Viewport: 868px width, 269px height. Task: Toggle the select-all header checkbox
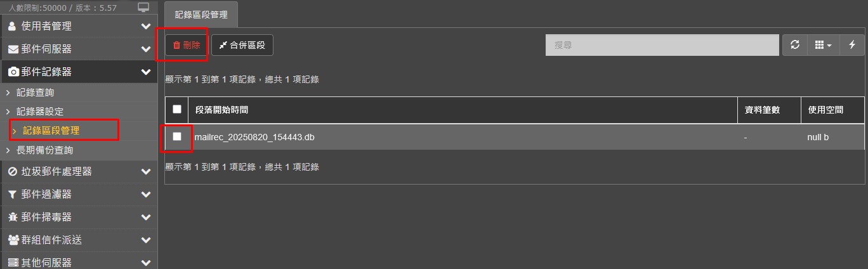click(177, 109)
